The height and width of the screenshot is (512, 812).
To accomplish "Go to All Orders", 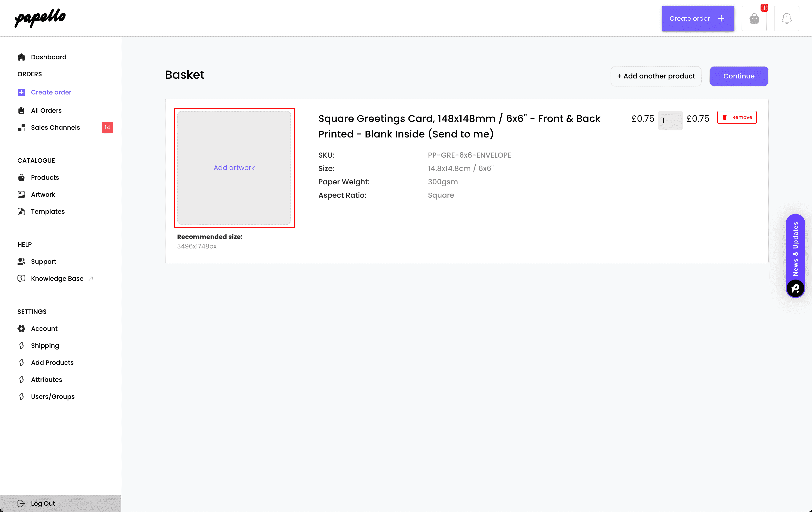I will (46, 110).
